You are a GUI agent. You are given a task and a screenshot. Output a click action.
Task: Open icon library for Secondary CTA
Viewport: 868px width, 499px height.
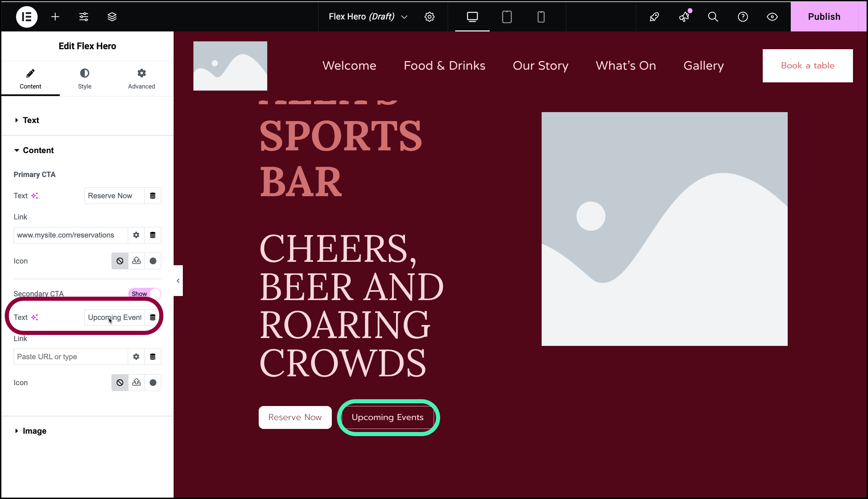click(153, 383)
